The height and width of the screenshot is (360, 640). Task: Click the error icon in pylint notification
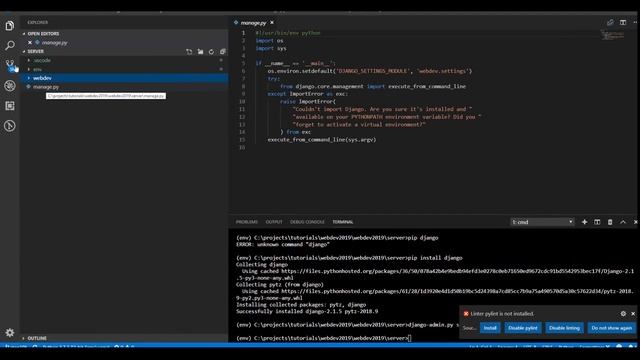point(466,313)
